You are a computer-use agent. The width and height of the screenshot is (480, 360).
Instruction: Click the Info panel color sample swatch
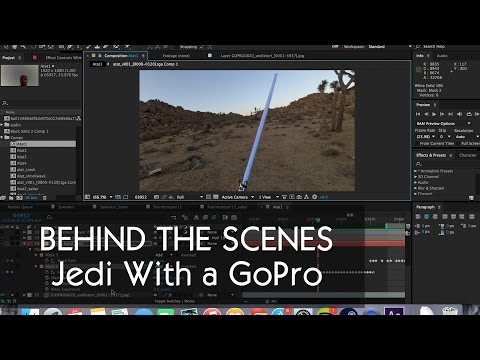pos(419,69)
